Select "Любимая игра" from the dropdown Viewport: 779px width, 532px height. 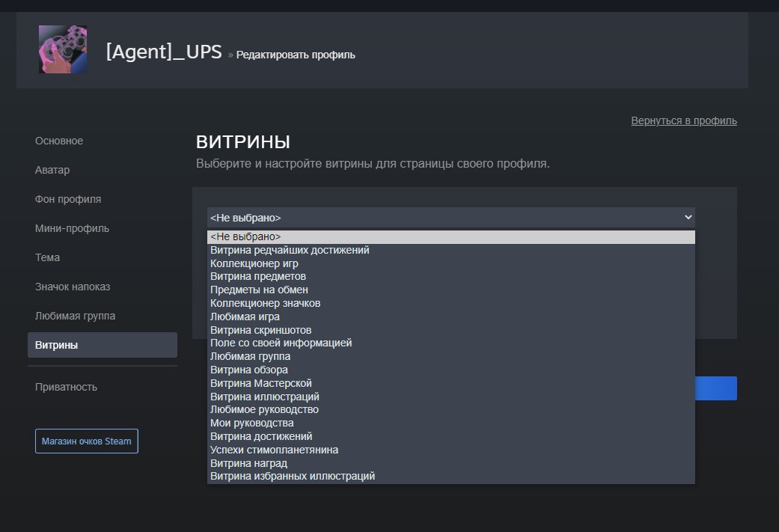[x=243, y=316]
